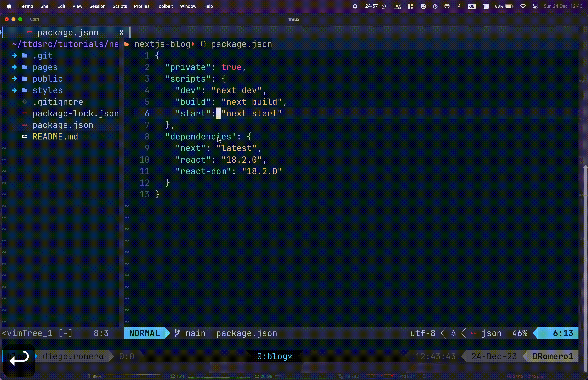This screenshot has height=380, width=588.
Task: Click the screen recording stop icon
Action: [x=355, y=7]
